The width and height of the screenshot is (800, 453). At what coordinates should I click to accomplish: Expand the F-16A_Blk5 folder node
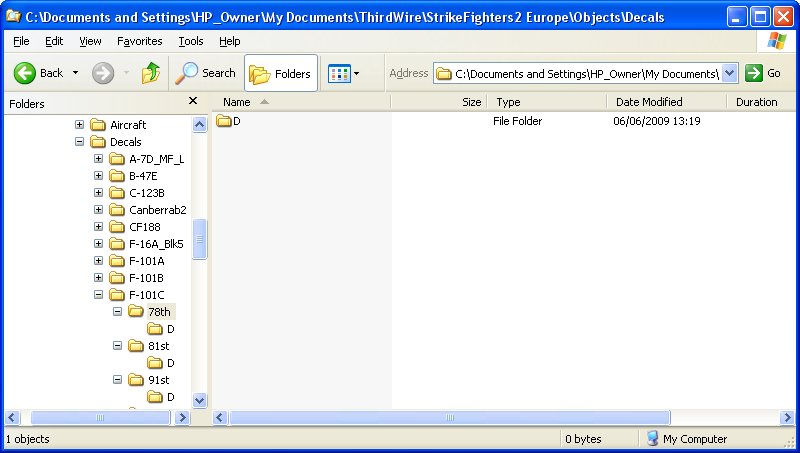click(x=98, y=243)
